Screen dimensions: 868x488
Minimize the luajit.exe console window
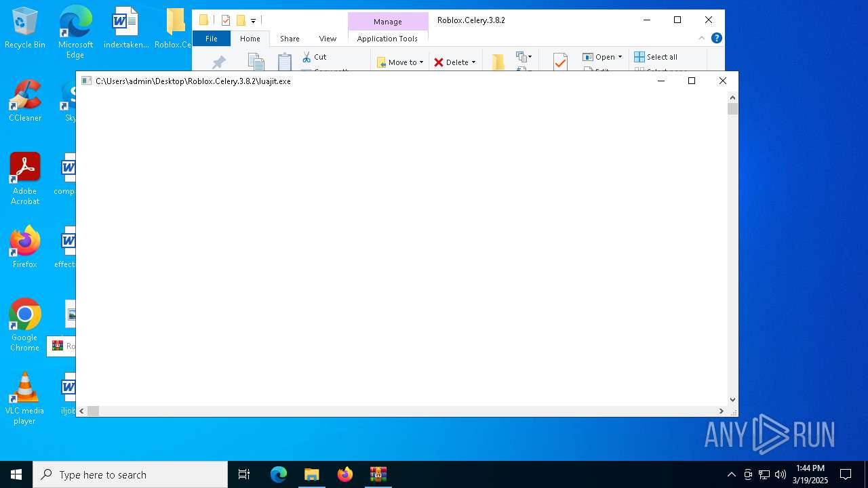pos(661,81)
